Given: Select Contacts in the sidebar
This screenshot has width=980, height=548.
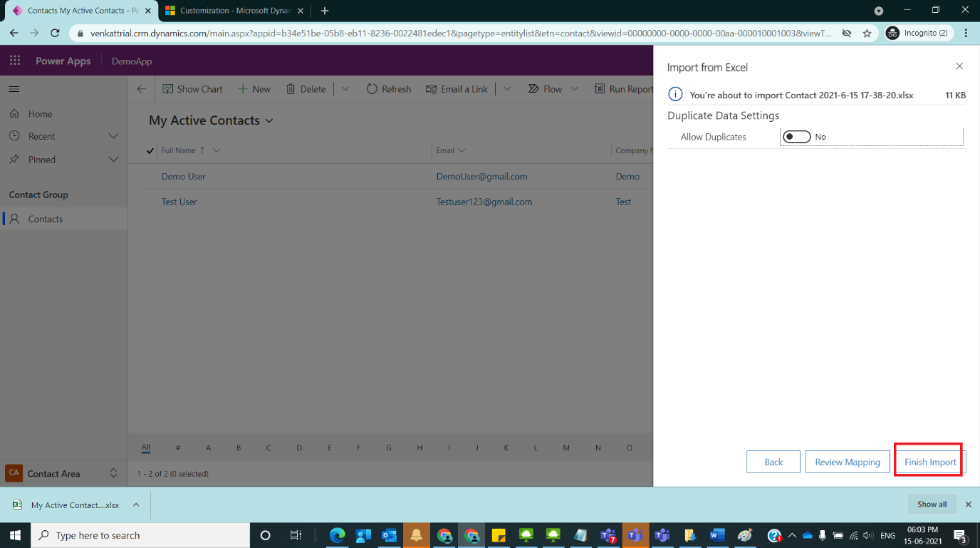Looking at the screenshot, I should click(x=45, y=218).
